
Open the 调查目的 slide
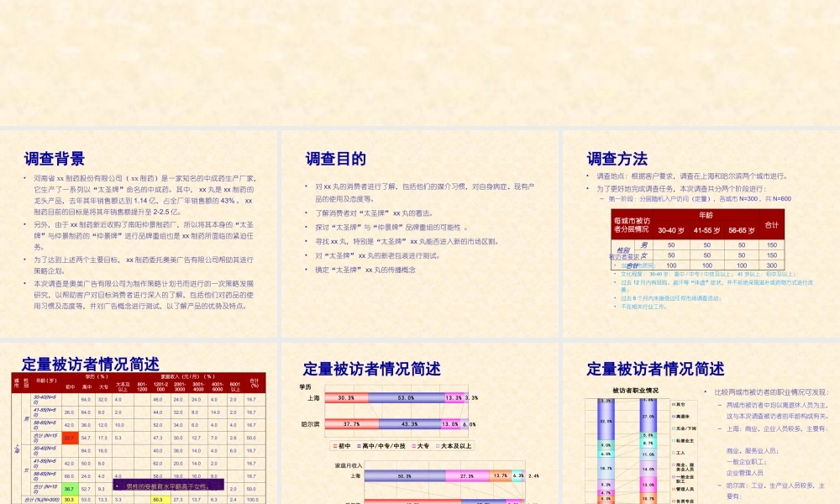[335, 157]
